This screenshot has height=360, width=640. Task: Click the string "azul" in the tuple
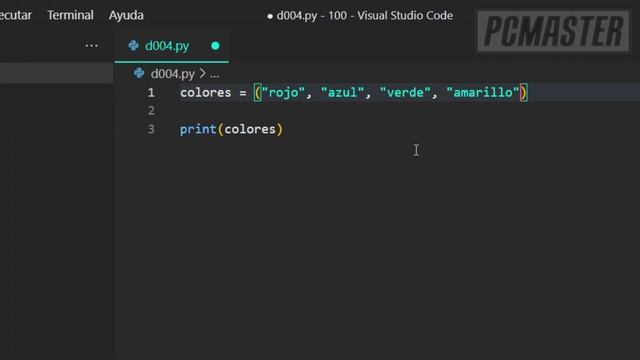coord(342,93)
